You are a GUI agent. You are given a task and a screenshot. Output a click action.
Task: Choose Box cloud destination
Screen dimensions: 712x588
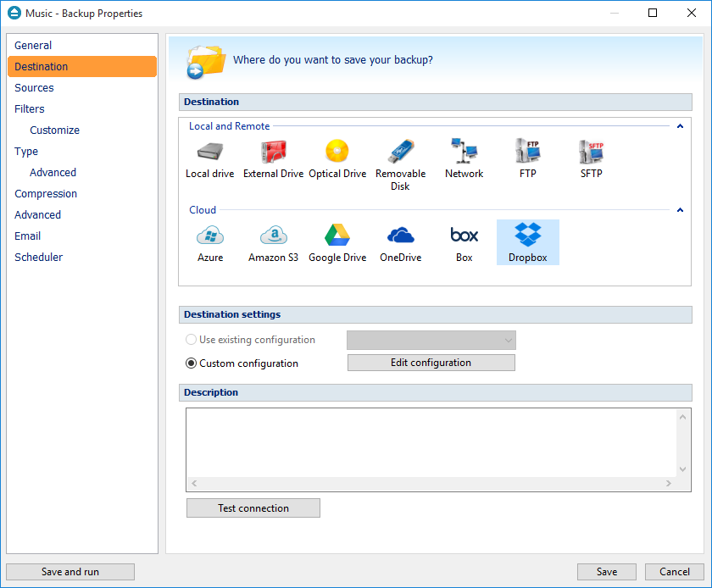pos(464,243)
